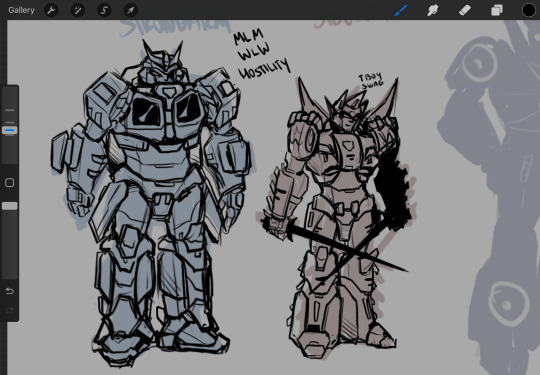Select the Brush tool

coord(401,10)
